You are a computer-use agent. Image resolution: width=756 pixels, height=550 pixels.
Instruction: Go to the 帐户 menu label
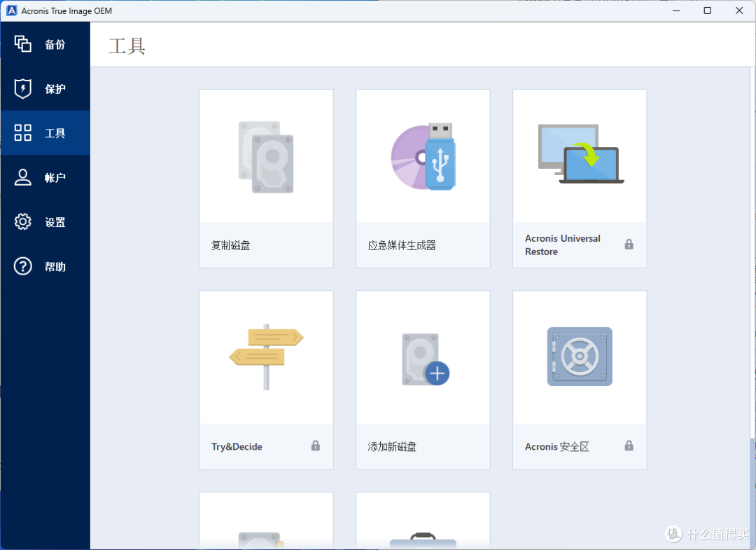pyautogui.click(x=55, y=177)
